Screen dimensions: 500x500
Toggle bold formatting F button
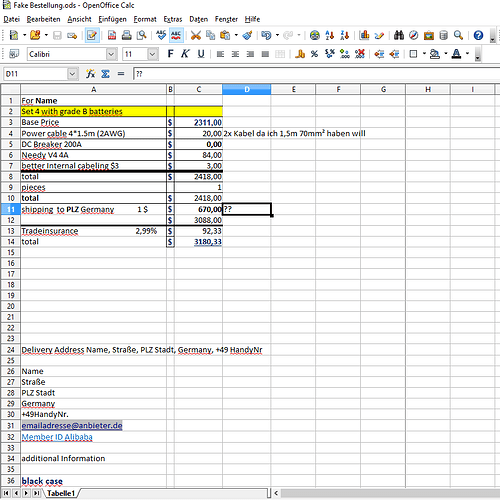[170, 54]
